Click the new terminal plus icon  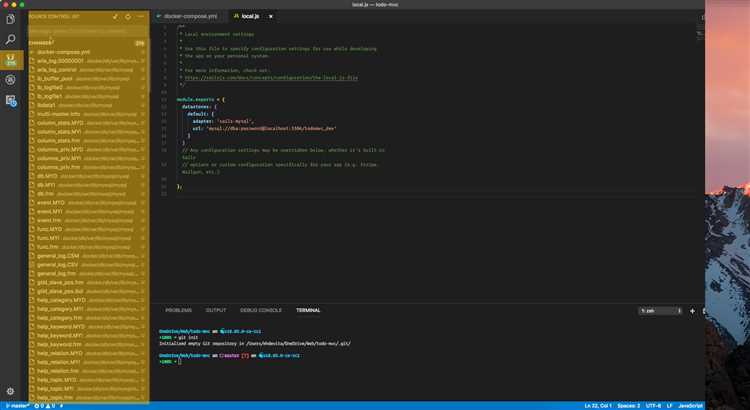point(692,311)
